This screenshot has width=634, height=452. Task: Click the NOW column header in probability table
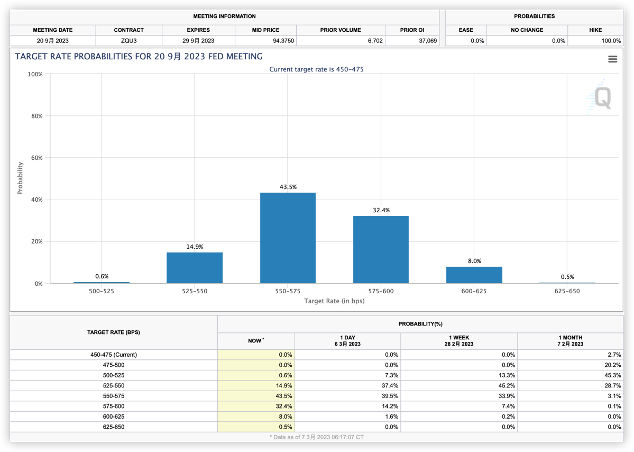256,341
